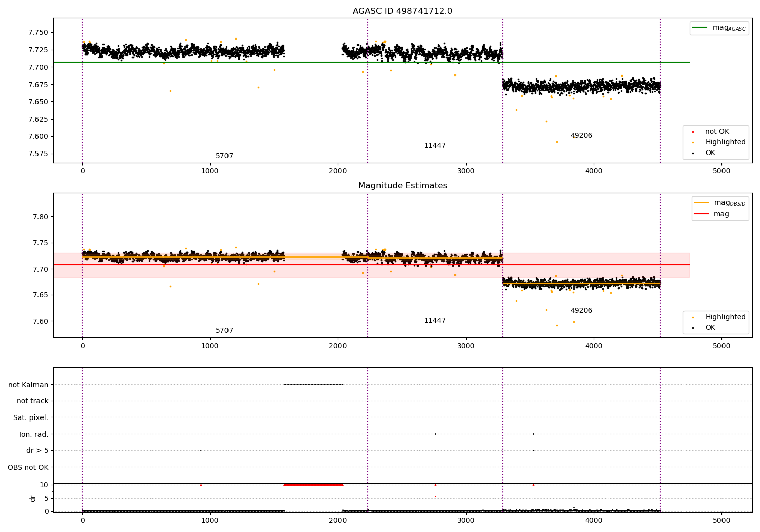Image resolution: width=760 pixels, height=532 pixels.
Task: Click the 7.700 y-axis tick label
Action: click(x=38, y=67)
